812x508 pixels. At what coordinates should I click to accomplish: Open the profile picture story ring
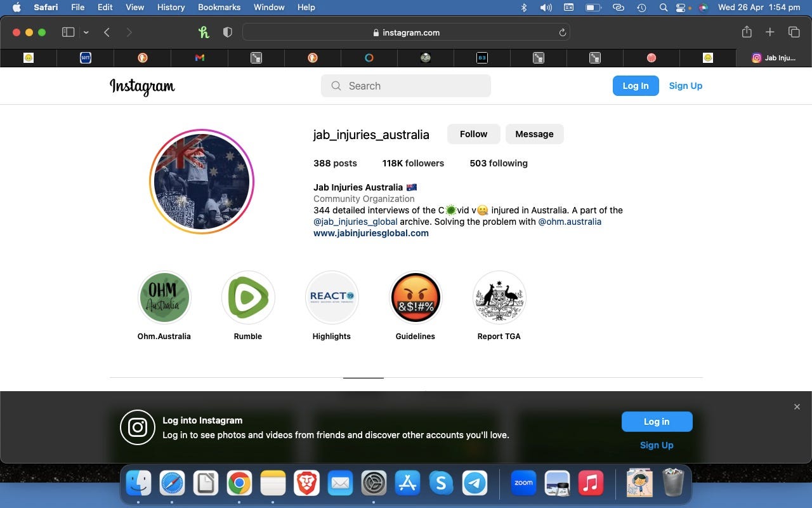tap(202, 182)
